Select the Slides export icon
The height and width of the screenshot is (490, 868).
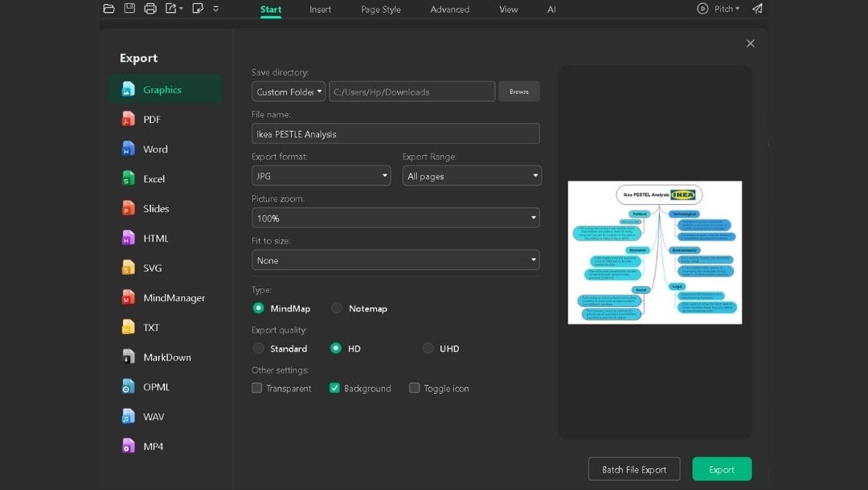point(128,209)
